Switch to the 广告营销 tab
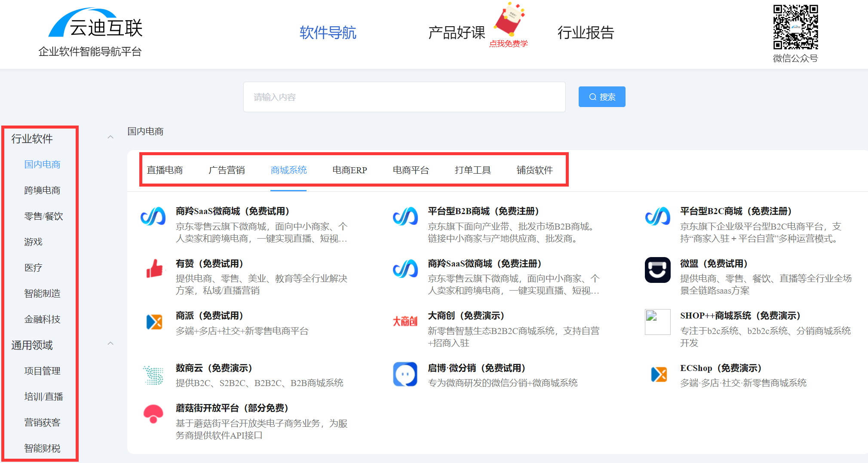 pos(227,170)
